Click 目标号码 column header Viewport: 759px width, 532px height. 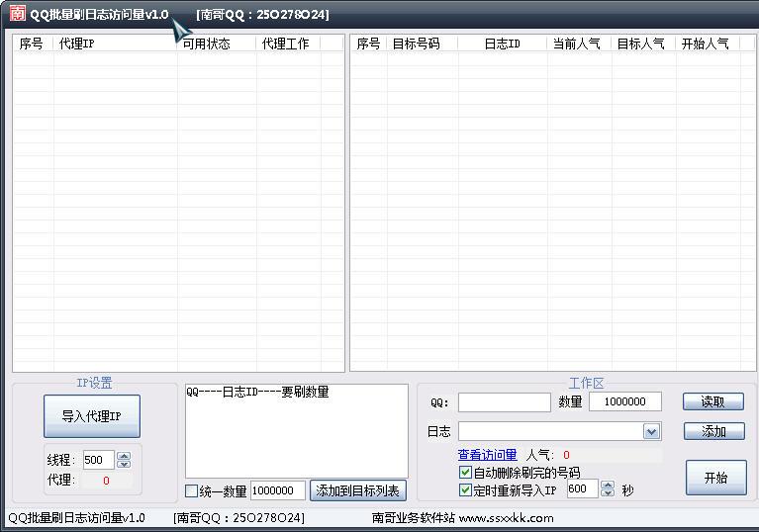click(423, 44)
